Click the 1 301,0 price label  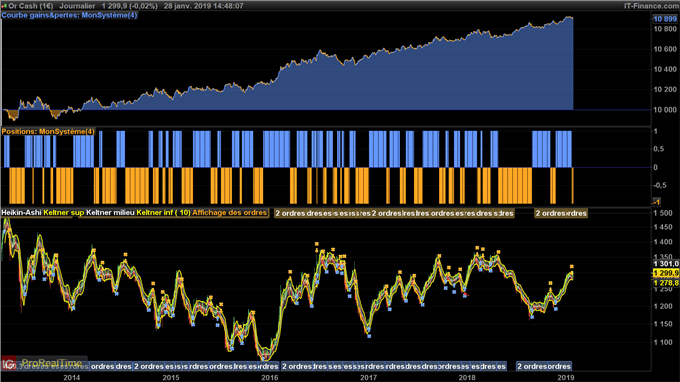[666, 264]
